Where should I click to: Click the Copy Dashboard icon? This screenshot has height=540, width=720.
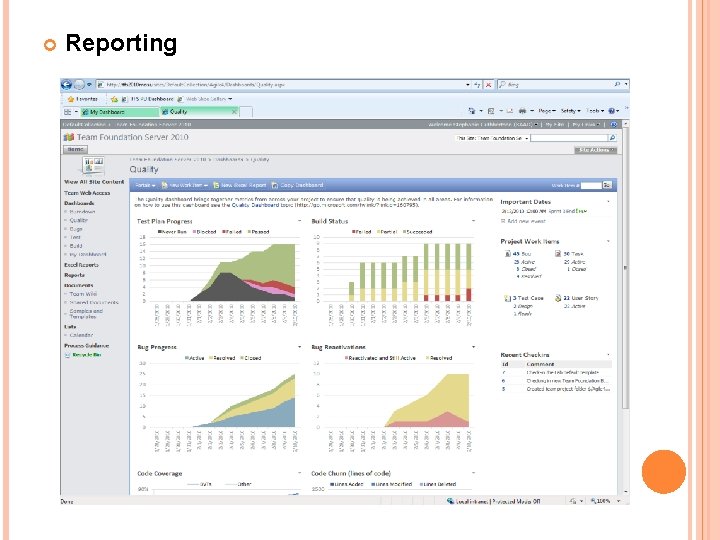[275, 185]
